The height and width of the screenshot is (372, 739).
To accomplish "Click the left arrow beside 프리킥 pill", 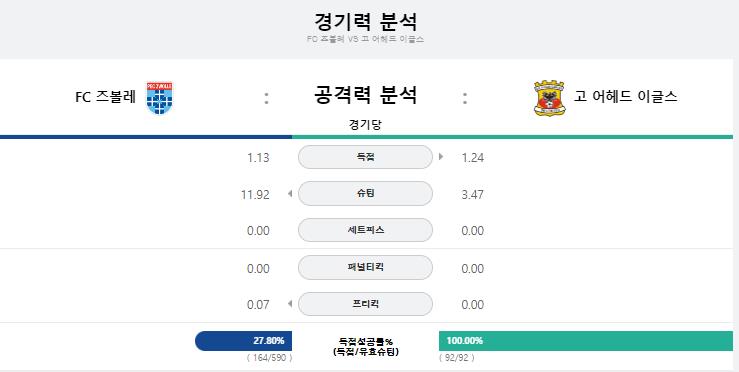I will point(290,304).
